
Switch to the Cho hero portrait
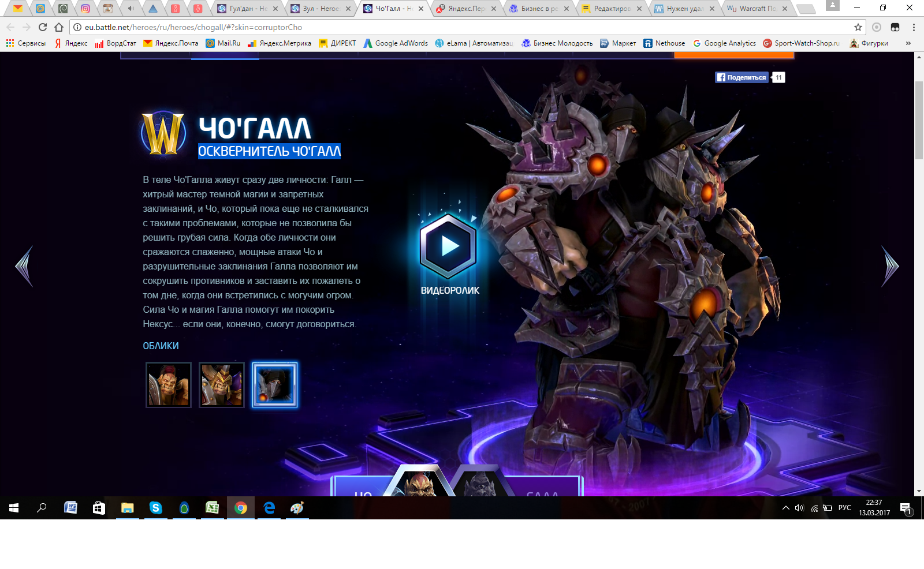pyautogui.click(x=420, y=482)
